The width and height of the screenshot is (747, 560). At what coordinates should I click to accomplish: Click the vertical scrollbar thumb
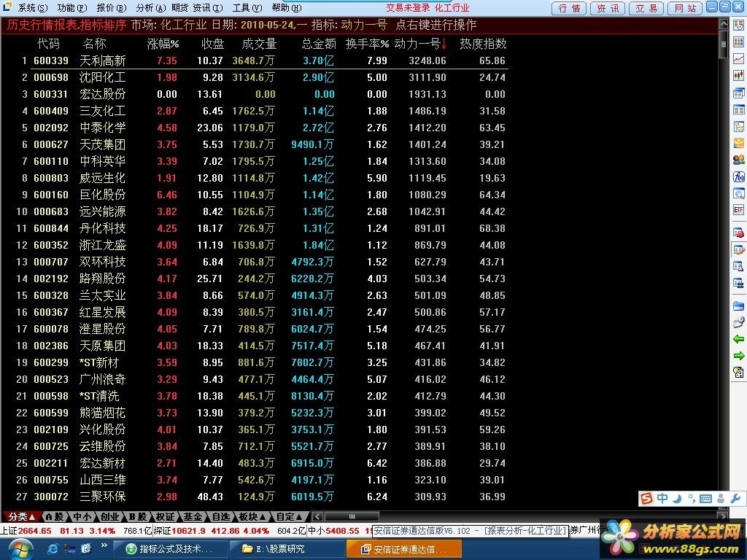(723, 44)
